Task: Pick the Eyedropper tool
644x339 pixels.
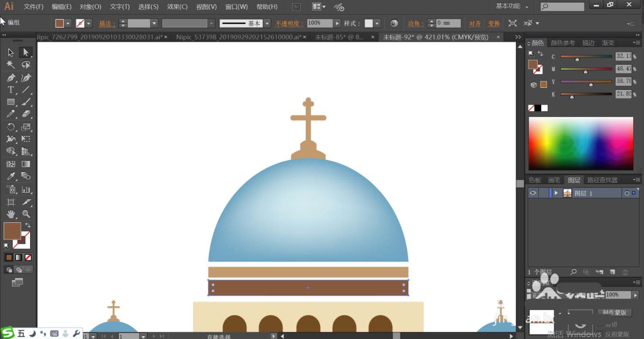Action: point(11,176)
